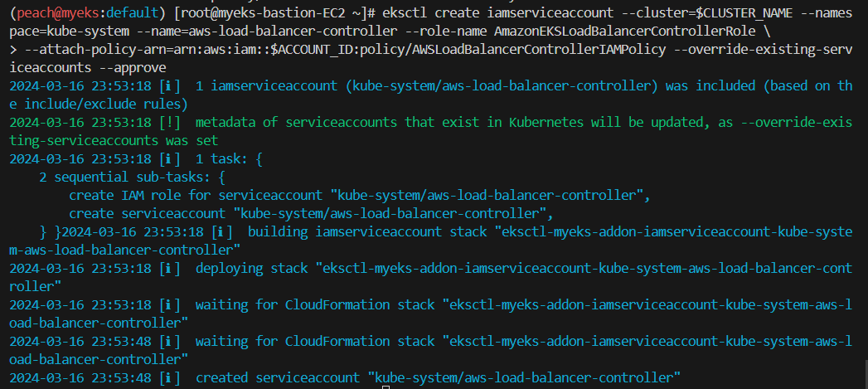Click the '--approve' flag
The width and height of the screenshot is (868, 389).
pos(133,68)
